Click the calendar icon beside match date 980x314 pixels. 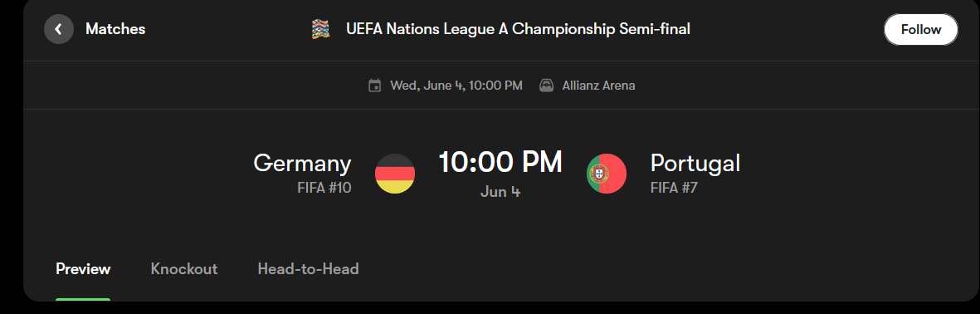(x=375, y=86)
